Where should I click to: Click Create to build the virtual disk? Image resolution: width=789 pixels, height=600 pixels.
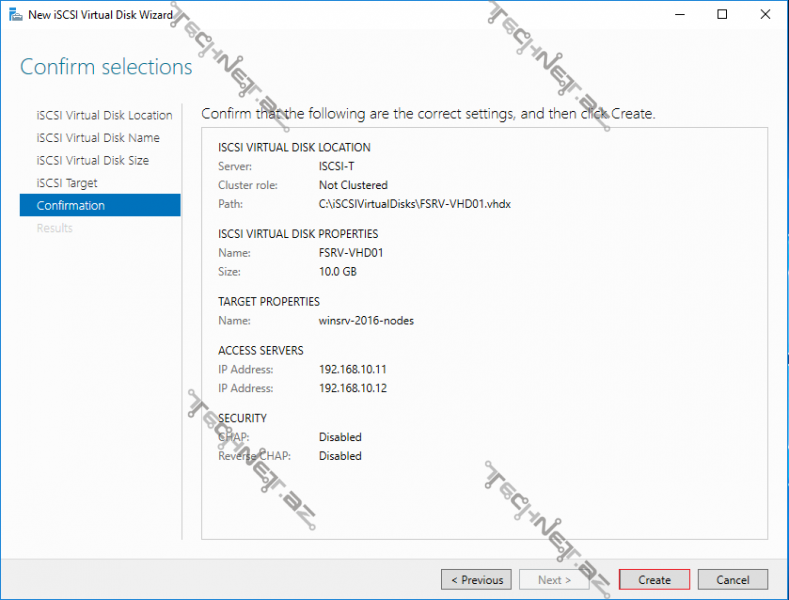click(654, 580)
